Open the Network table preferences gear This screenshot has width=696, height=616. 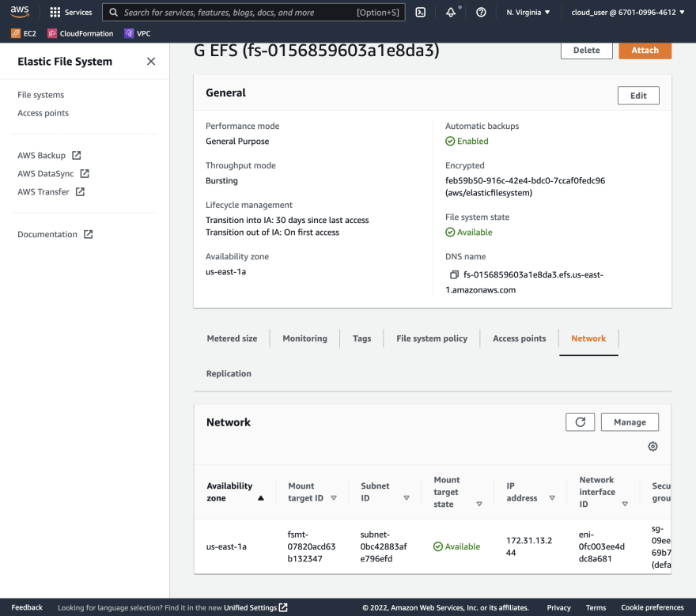(x=652, y=446)
